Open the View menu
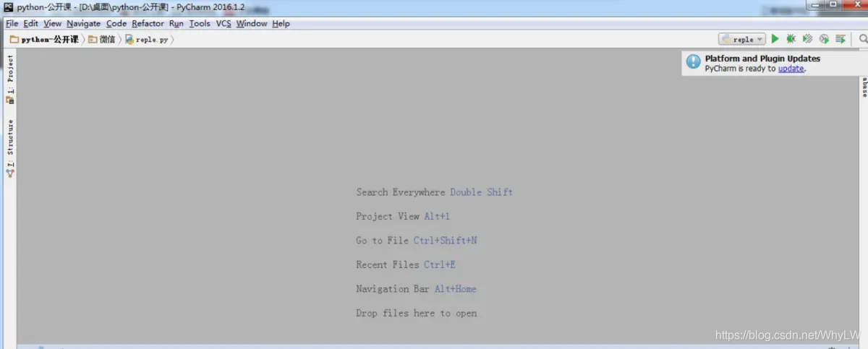 tap(52, 23)
